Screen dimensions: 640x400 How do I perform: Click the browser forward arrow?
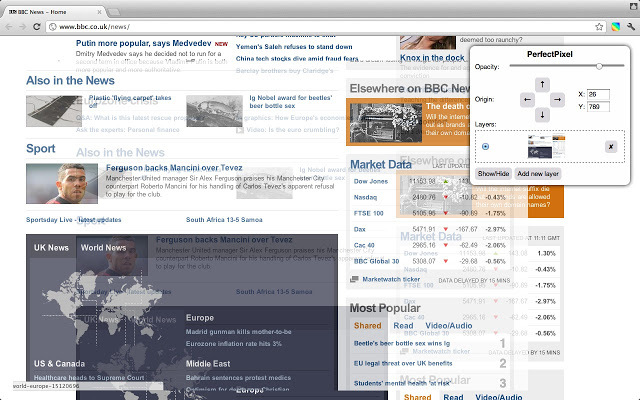coord(22,27)
